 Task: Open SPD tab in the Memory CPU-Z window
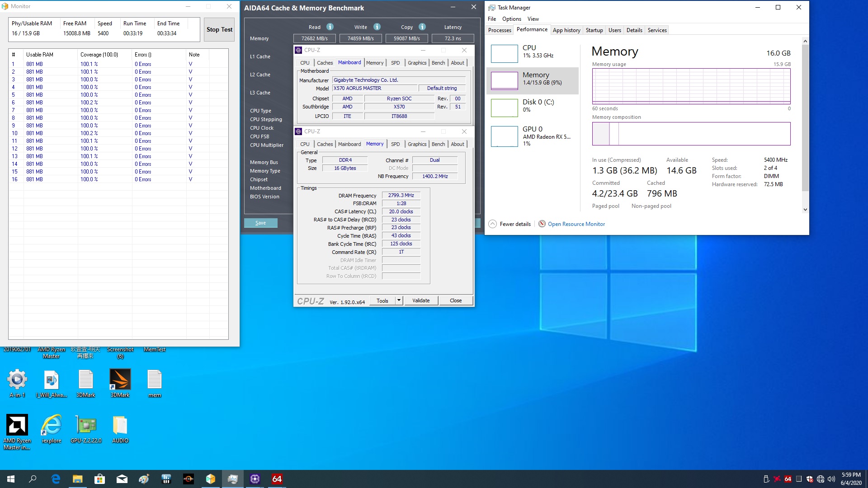[396, 144]
